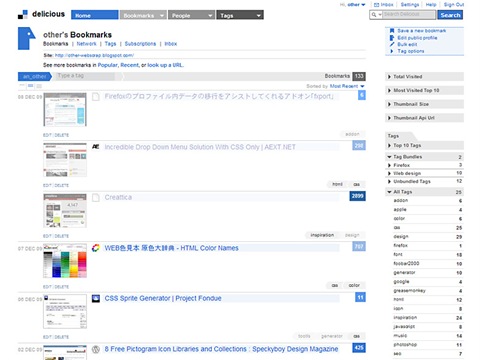Open the Subscriptions link
This screenshot has height=360, width=480.
coord(140,44)
